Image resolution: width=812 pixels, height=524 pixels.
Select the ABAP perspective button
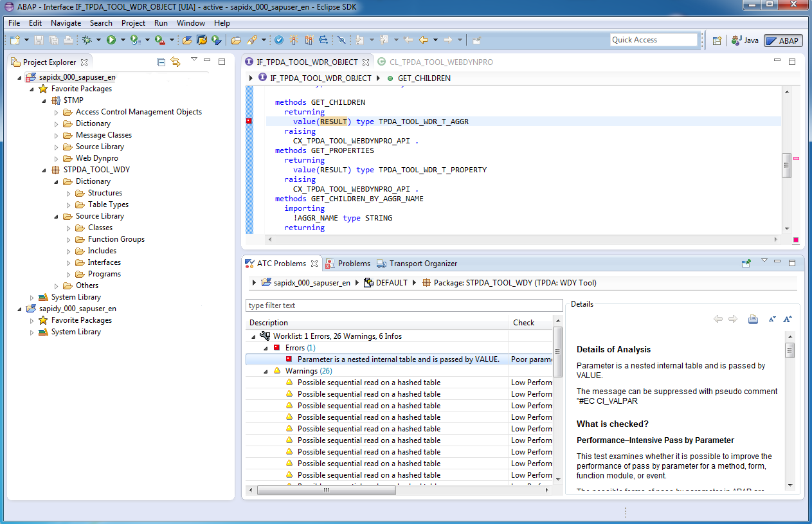782,41
